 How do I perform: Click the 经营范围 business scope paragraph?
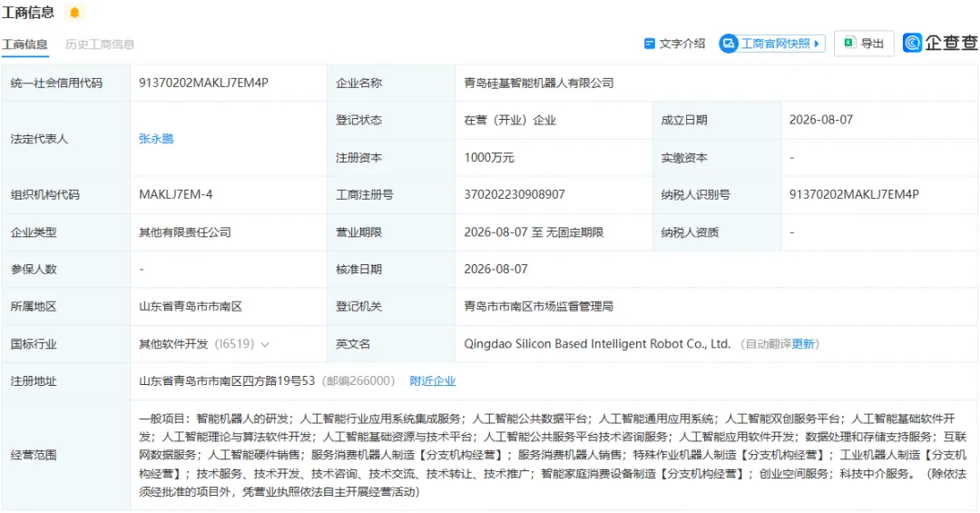click(x=554, y=455)
